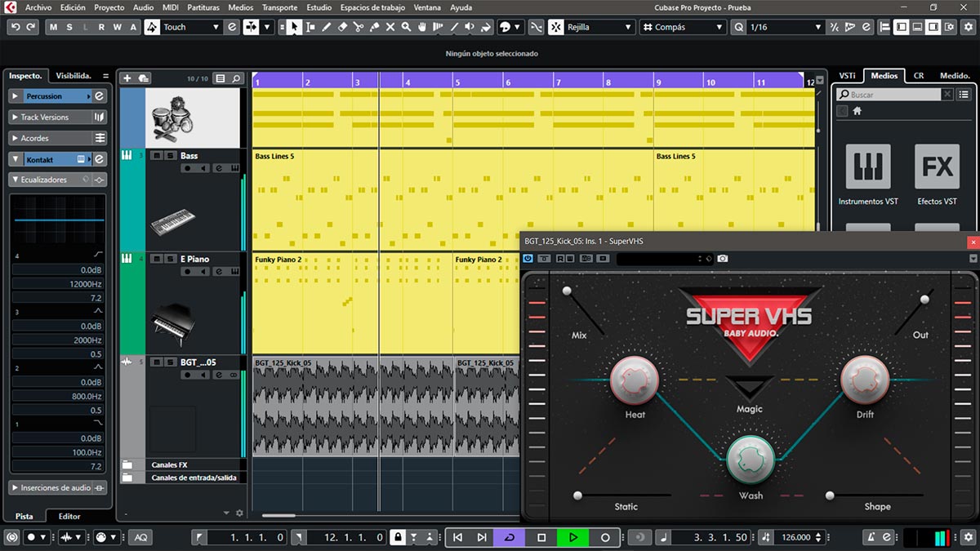Open the Compás grid type dropdown
The image size is (980, 551).
coord(683,27)
